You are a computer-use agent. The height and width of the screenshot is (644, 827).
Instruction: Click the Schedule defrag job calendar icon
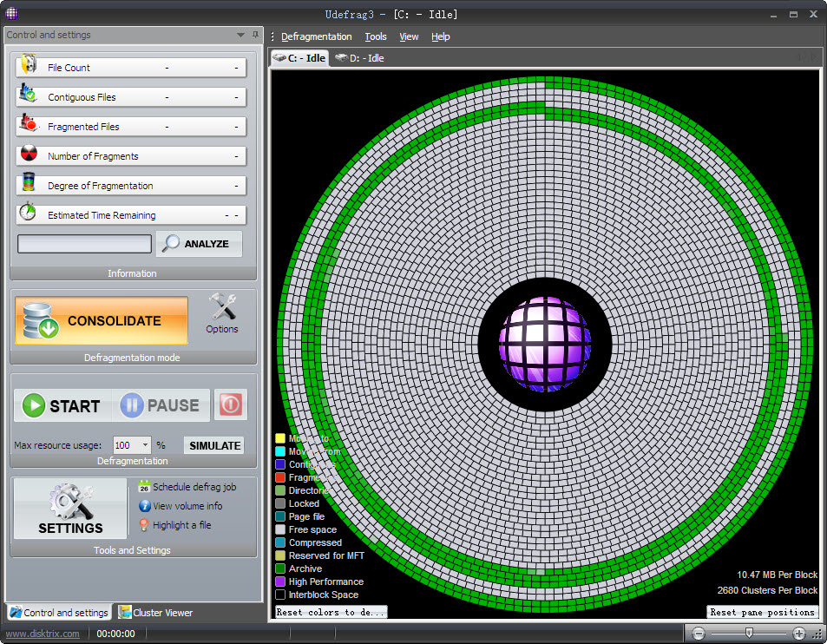coord(144,487)
